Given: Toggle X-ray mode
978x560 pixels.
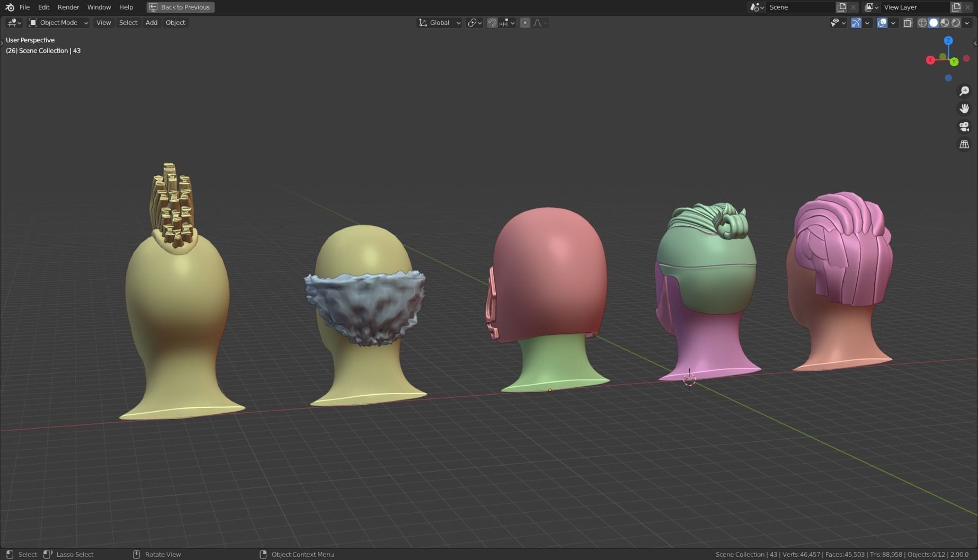Looking at the screenshot, I should [908, 23].
